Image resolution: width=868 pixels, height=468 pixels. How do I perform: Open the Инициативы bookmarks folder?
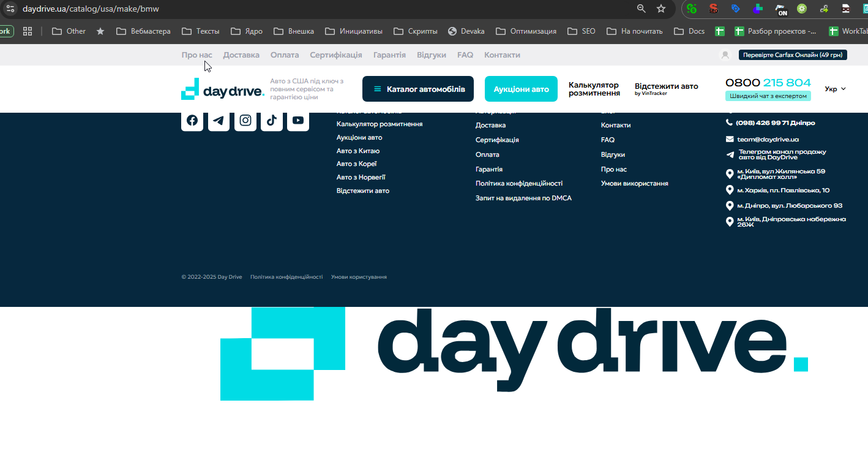354,31
